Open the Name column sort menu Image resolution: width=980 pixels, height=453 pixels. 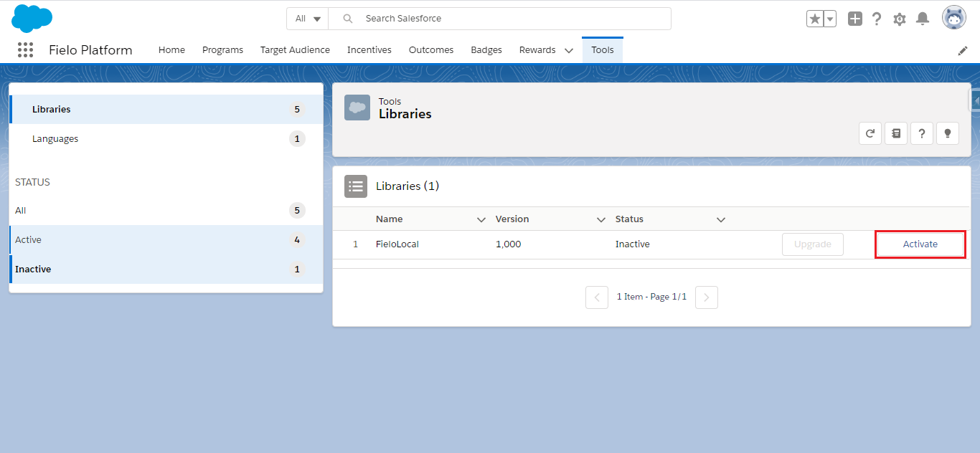[481, 219]
